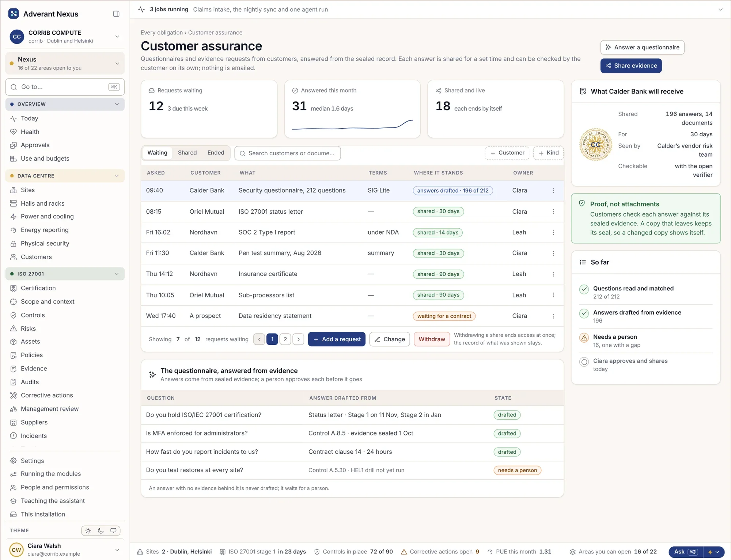
Task: Add a Kind filter
Action: pyautogui.click(x=548, y=153)
